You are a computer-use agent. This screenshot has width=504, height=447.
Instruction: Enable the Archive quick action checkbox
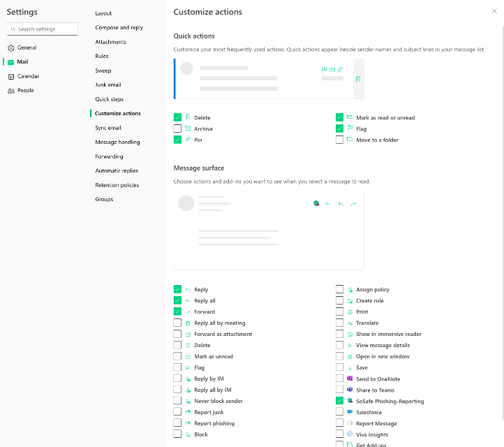[177, 129]
